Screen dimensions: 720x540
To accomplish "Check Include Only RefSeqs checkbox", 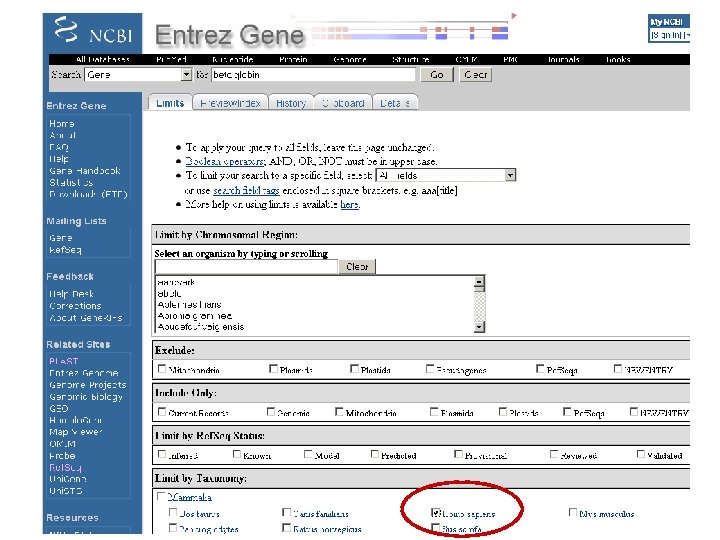I will tap(567, 412).
